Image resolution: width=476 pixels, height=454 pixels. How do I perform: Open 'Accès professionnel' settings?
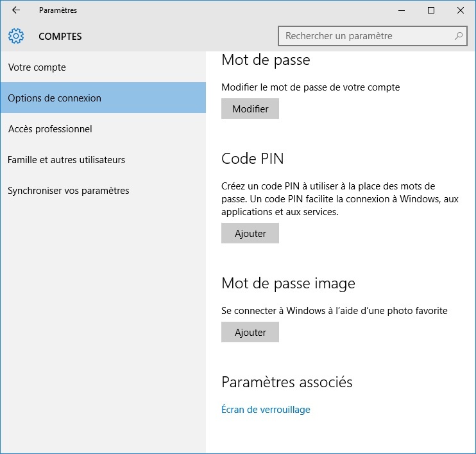click(x=103, y=129)
